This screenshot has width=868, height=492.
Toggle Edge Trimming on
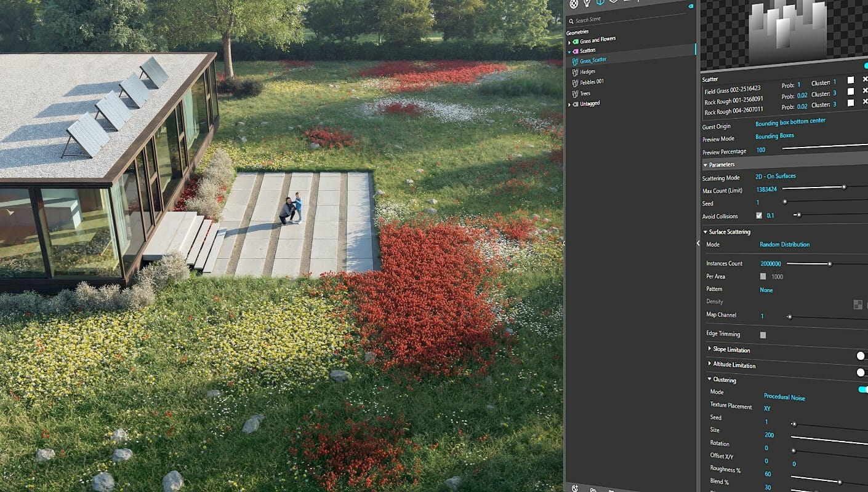click(x=762, y=334)
